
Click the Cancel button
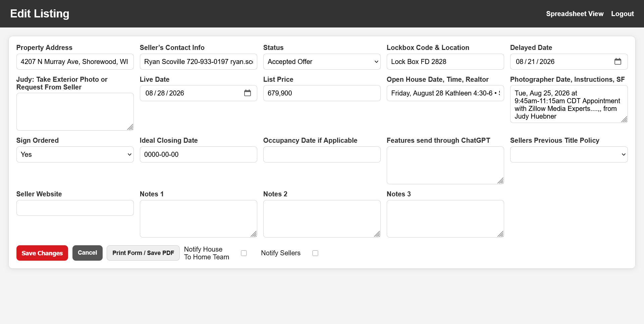87,253
